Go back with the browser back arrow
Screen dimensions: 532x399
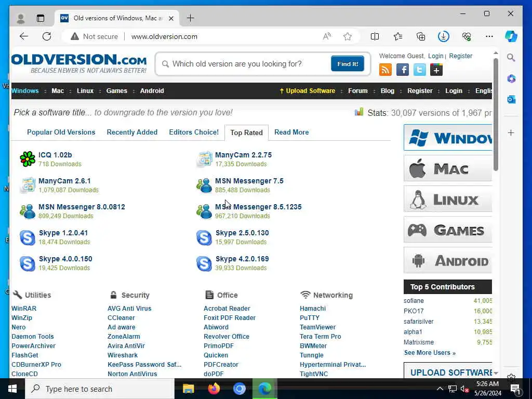(x=24, y=36)
